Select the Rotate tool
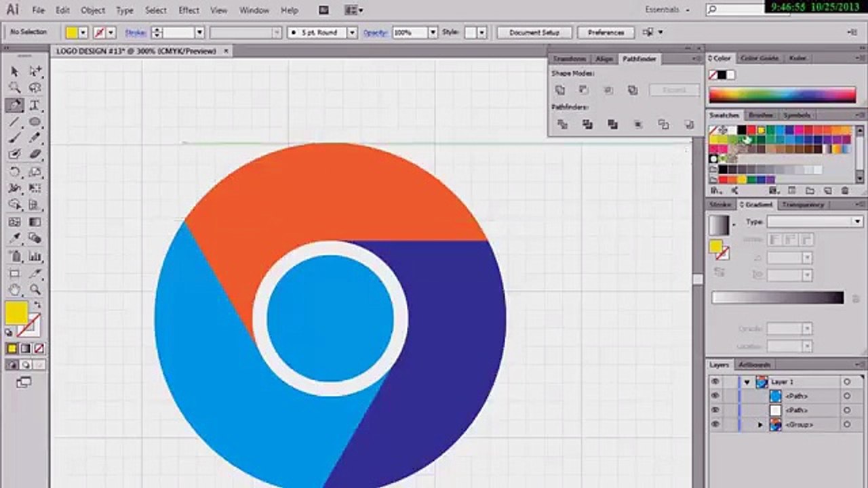The width and height of the screenshot is (868, 488). point(15,172)
